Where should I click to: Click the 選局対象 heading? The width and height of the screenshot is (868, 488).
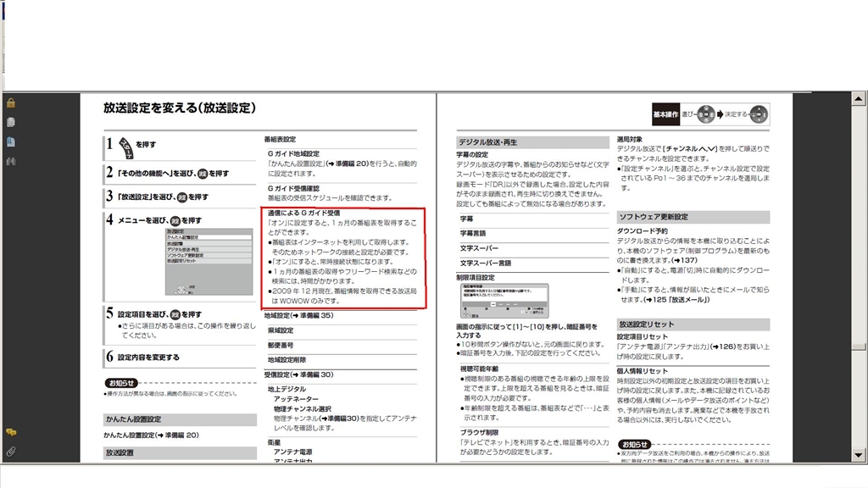[630, 140]
